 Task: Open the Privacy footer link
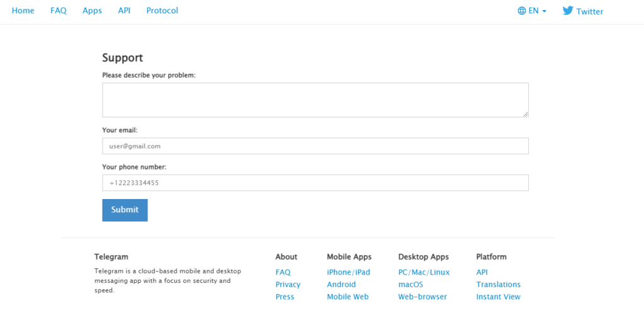point(288,285)
